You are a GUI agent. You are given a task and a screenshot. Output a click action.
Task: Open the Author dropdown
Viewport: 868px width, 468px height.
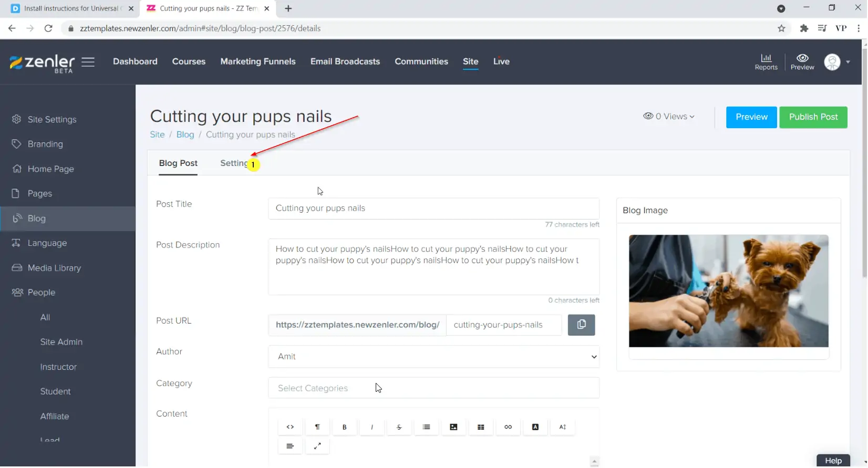pos(434,357)
